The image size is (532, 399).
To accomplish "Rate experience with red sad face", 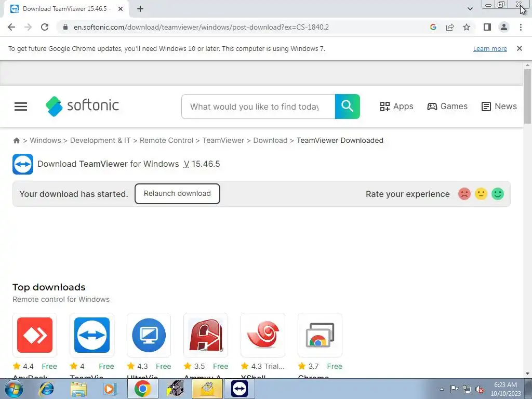I will pyautogui.click(x=464, y=194).
